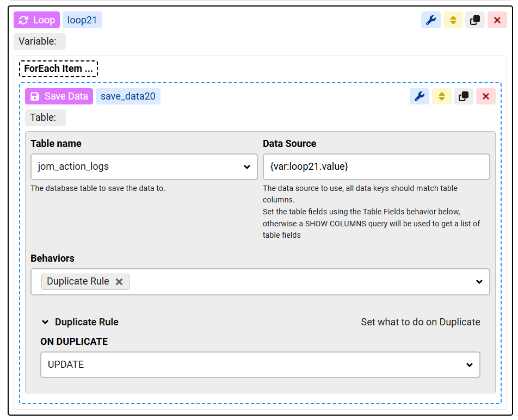
Task: Open the Behaviors dropdown
Action: click(479, 281)
